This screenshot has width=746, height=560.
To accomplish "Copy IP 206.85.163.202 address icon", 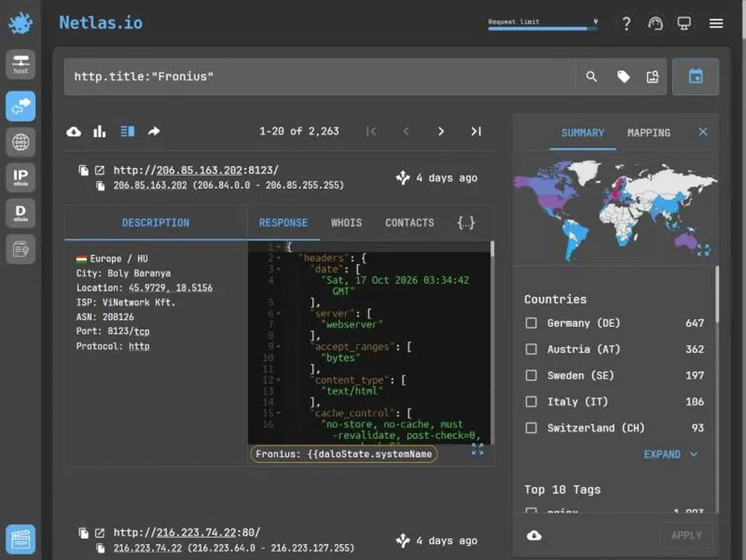I will [100, 186].
